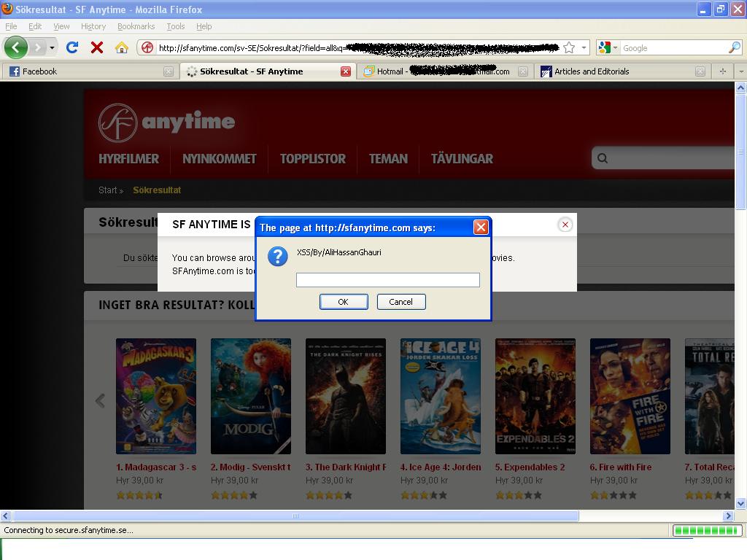Open the Tools menu
The height and width of the screenshot is (560, 747).
tap(175, 26)
